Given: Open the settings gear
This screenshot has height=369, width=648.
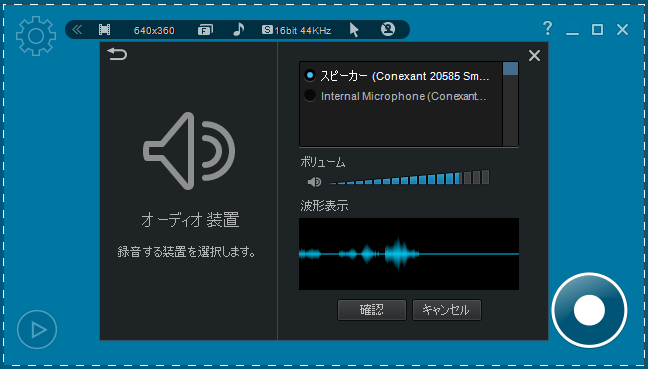Looking at the screenshot, I should [36, 36].
